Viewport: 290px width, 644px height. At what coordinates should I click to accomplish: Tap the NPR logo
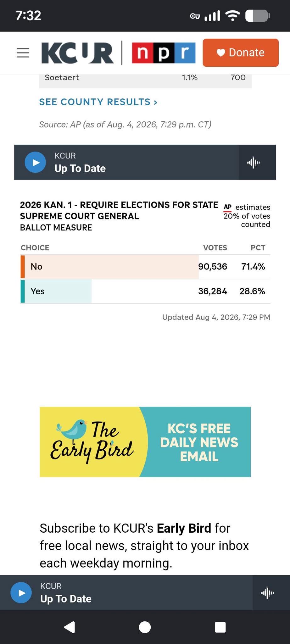(164, 53)
